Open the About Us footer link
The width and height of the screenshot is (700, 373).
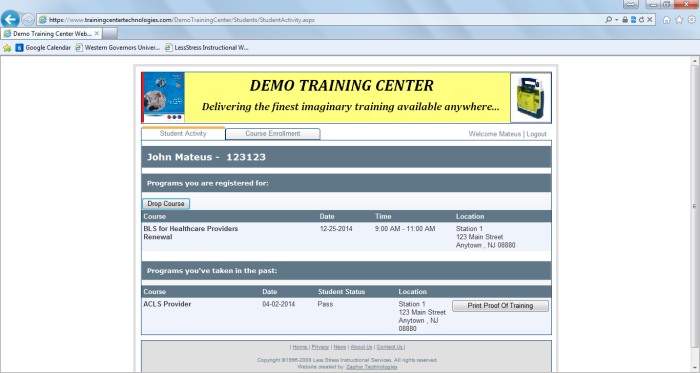click(361, 347)
